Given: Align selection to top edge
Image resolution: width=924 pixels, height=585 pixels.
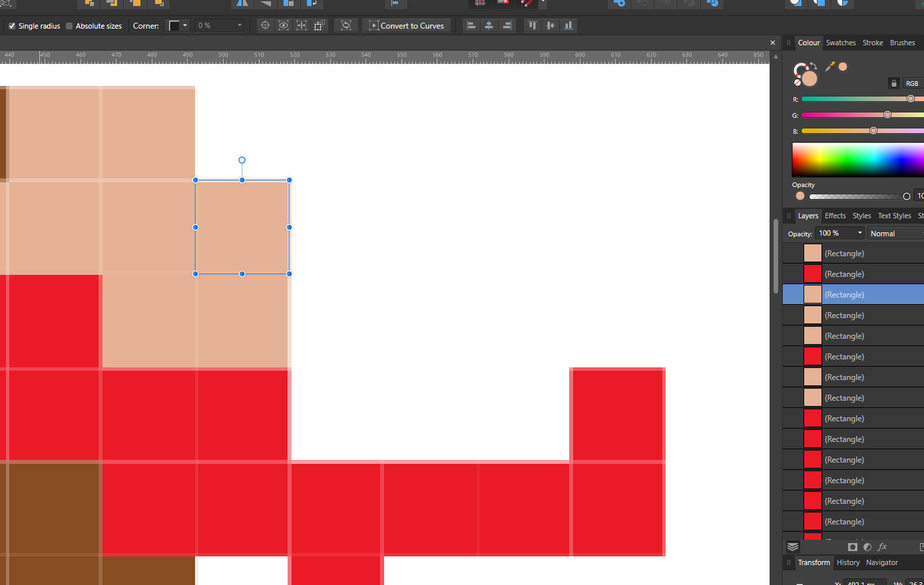Looking at the screenshot, I should [533, 25].
